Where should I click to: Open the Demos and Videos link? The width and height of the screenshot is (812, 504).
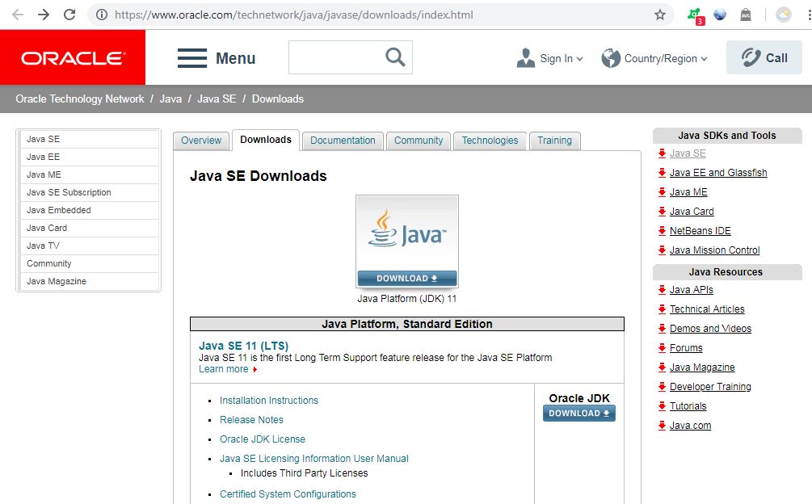[710, 329]
